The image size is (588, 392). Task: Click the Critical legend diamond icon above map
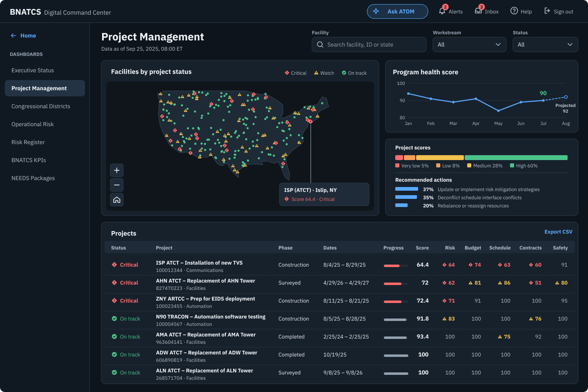pyautogui.click(x=287, y=73)
